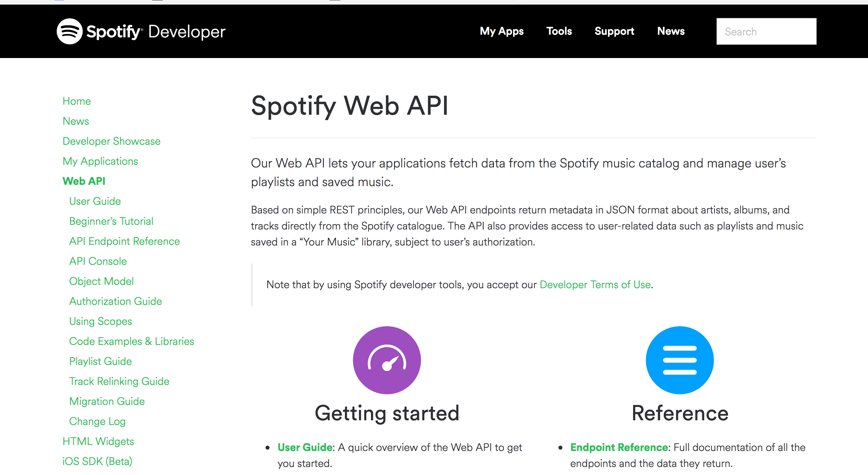The width and height of the screenshot is (868, 475).
Task: Open Endpoint Reference link under Reference
Action: tap(619, 447)
